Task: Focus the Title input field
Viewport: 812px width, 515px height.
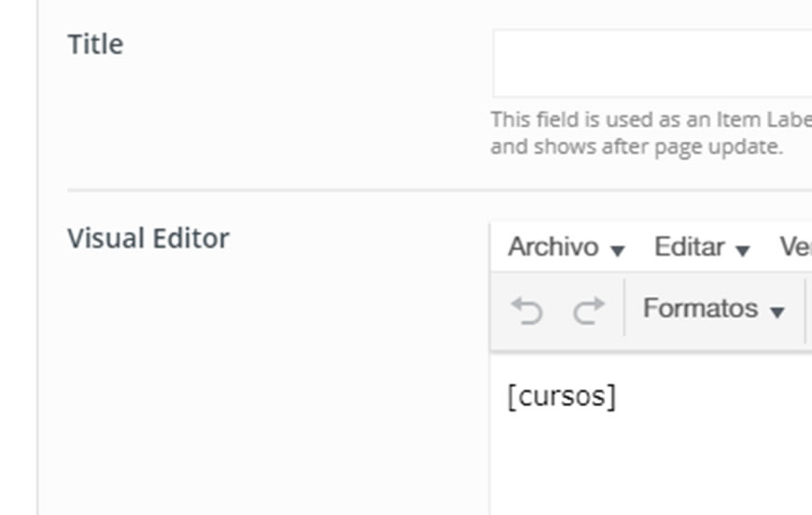Action: coord(652,63)
